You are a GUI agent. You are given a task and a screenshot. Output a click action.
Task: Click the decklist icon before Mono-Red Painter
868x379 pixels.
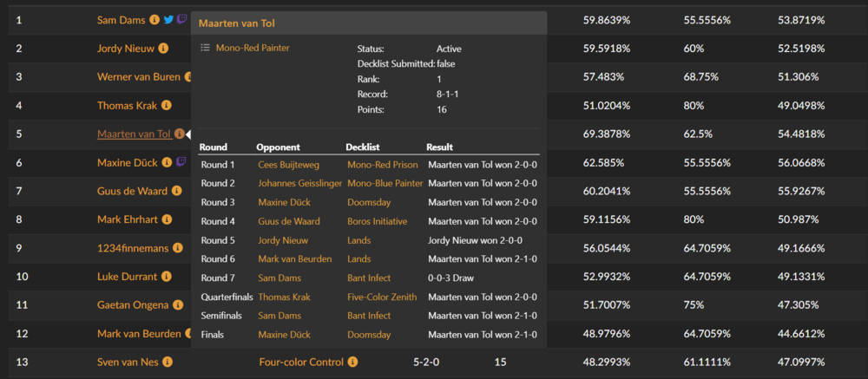(205, 48)
